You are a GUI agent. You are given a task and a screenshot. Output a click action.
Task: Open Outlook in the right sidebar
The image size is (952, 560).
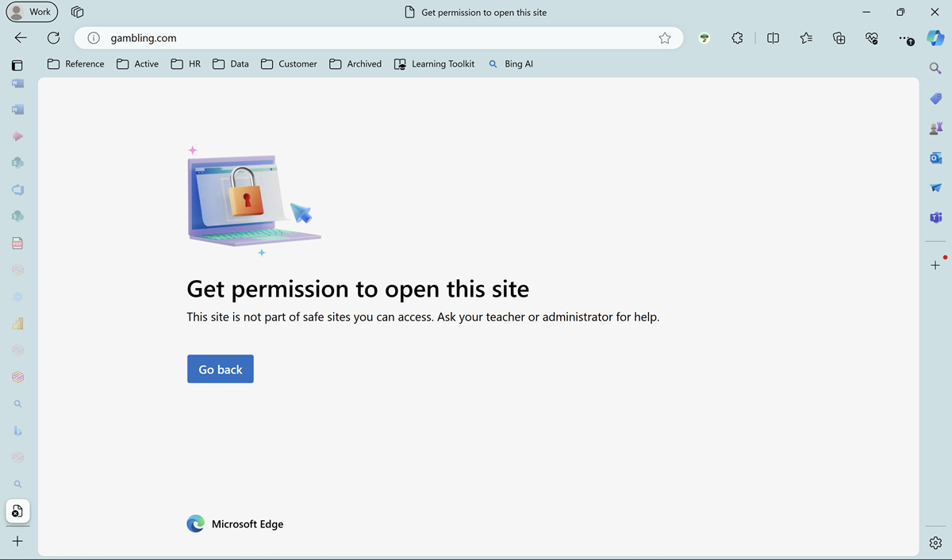(936, 158)
